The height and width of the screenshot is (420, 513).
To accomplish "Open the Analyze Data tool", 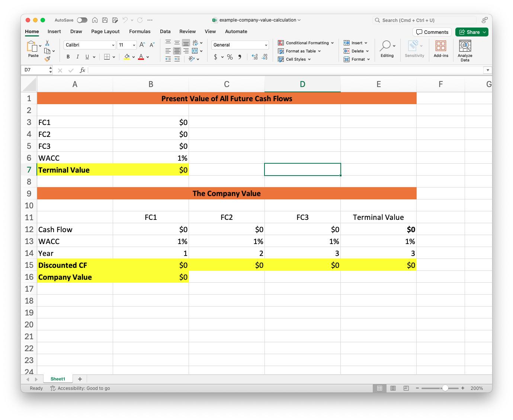I will [465, 49].
